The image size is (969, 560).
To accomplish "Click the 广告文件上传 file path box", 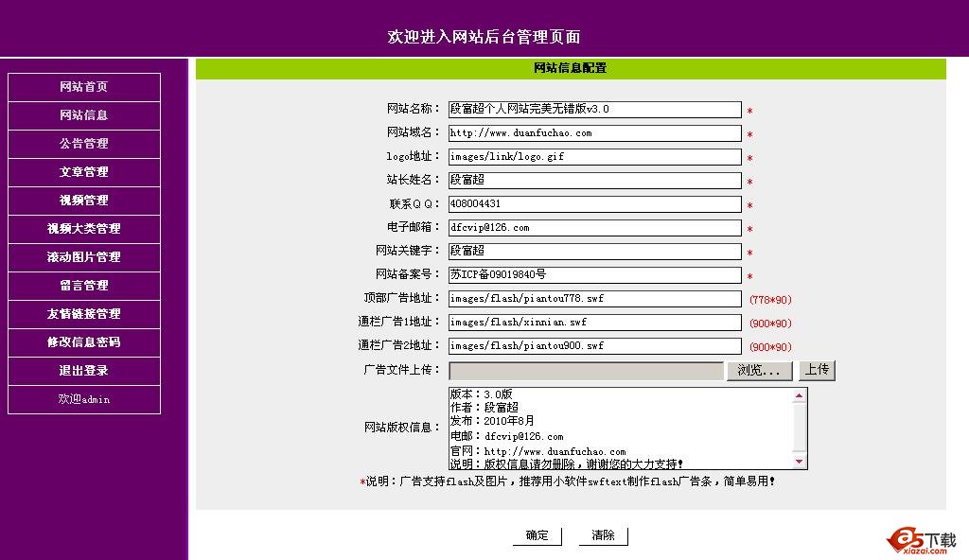I will (586, 371).
